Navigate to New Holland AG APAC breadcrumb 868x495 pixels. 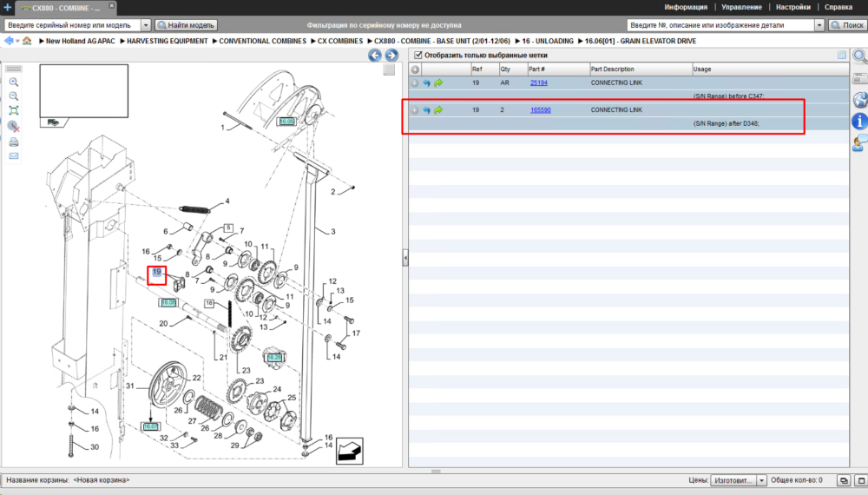(80, 41)
